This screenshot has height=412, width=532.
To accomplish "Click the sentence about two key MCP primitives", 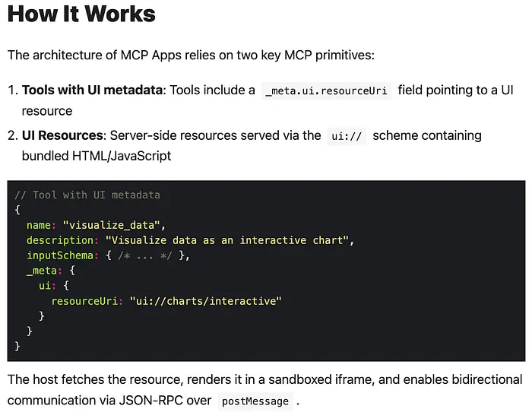I will [x=192, y=55].
